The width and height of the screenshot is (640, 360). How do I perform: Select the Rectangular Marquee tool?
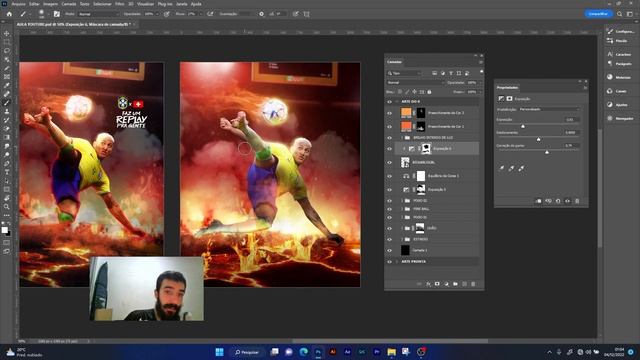pos(7,42)
